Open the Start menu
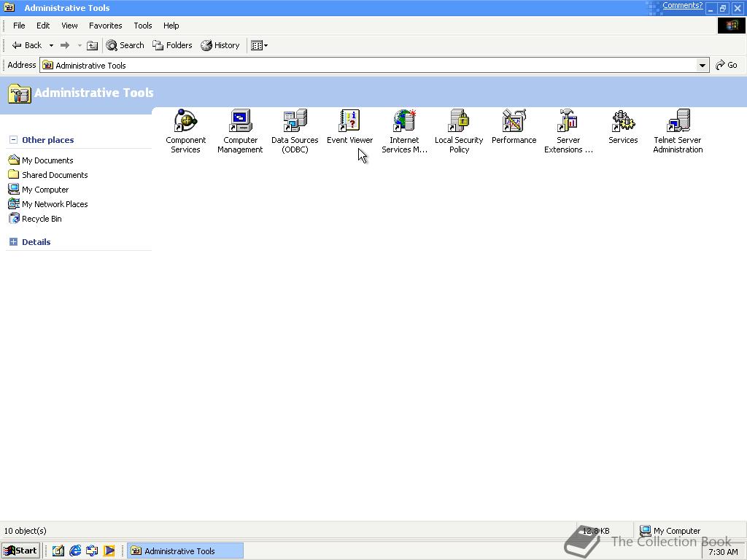This screenshot has width=747, height=560. pyautogui.click(x=20, y=551)
